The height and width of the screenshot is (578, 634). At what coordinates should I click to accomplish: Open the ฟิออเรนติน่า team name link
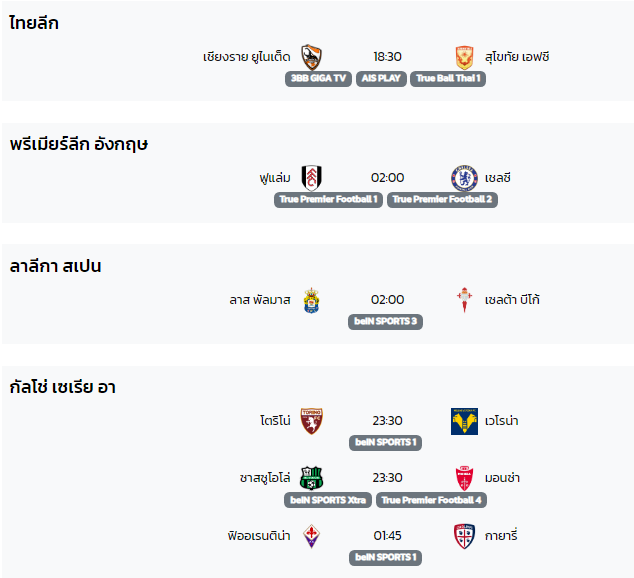pos(259,536)
